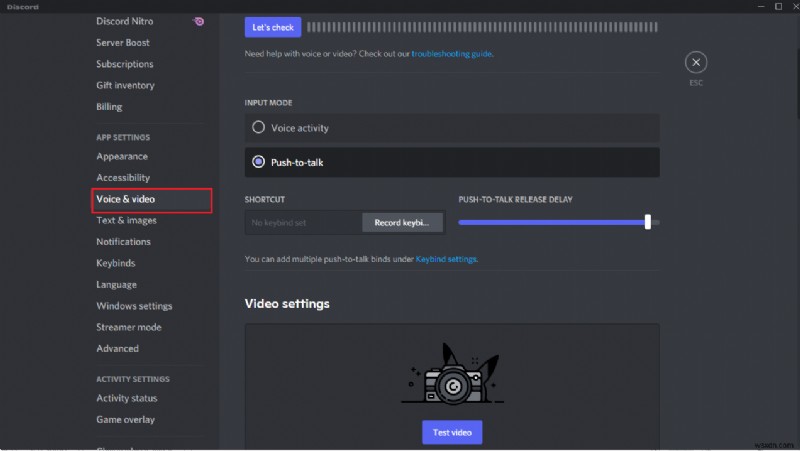Follow the Keybind settings link
Image resolution: width=800 pixels, height=451 pixels.
(x=446, y=259)
